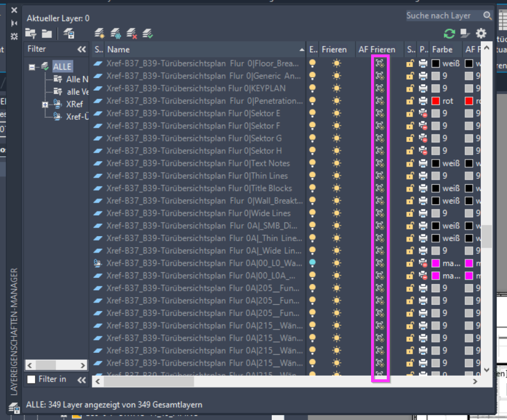Open the red color swatch of Penetration layer
Viewport: 507px width, 420px height.
pos(436,101)
